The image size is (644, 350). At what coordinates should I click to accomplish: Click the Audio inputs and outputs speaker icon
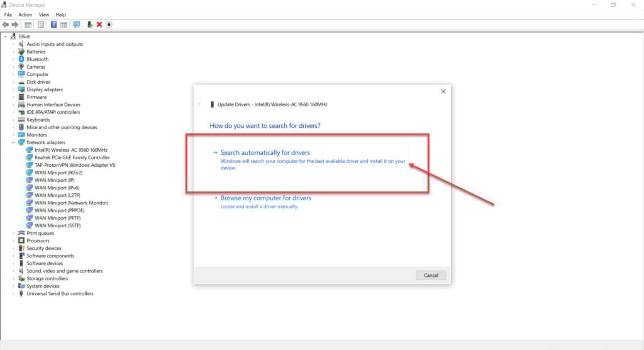21,44
